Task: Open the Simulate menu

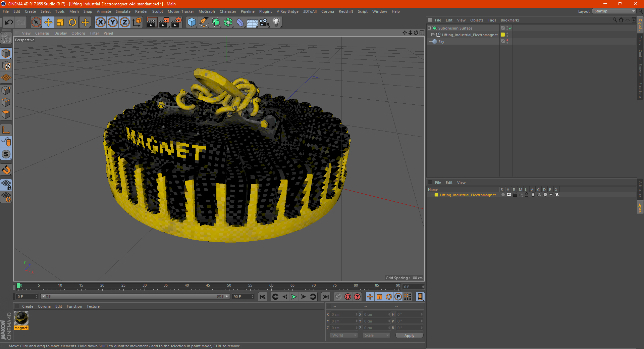Action: (x=123, y=11)
